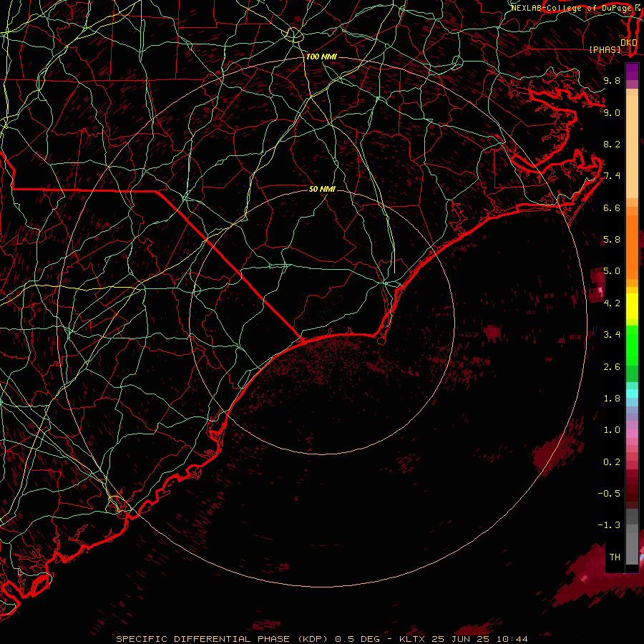Click the 2.6 scale value
This screenshot has height=644, width=644.
pyautogui.click(x=612, y=367)
